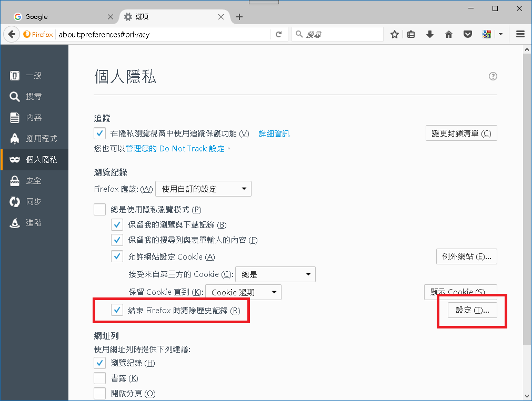Viewport: 532px width, 401px height.
Task: Expand the third-party Cookie 總是 dropdown
Action: pyautogui.click(x=275, y=274)
